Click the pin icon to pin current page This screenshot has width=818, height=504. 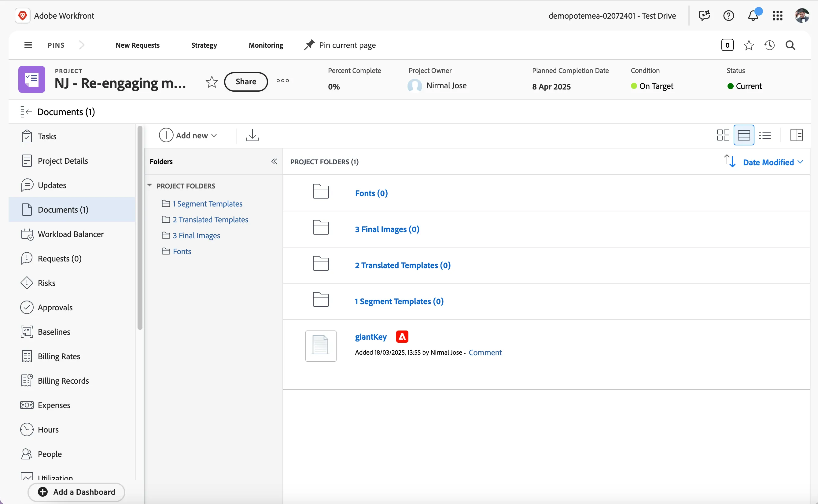click(309, 45)
